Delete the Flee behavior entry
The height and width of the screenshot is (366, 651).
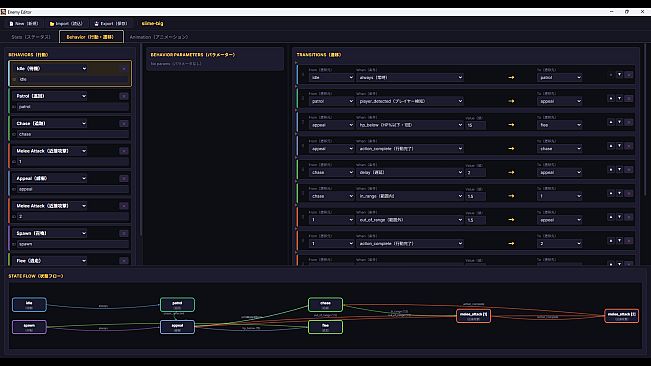[x=124, y=261]
